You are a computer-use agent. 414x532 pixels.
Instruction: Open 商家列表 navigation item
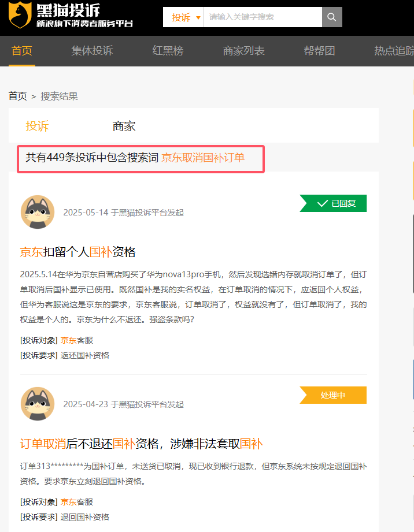tap(243, 51)
